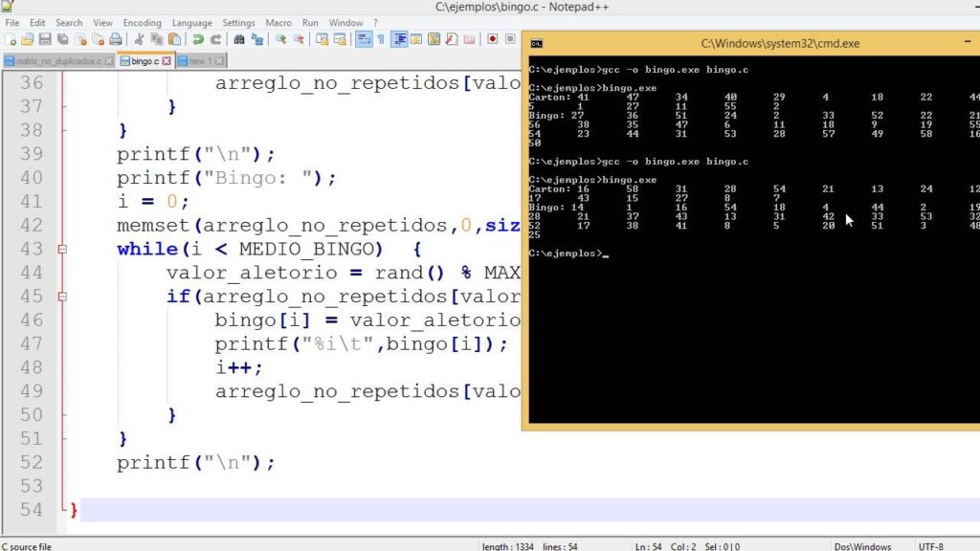Toggle Show All Characters display
This screenshot has width=980, height=551.
[x=380, y=41]
